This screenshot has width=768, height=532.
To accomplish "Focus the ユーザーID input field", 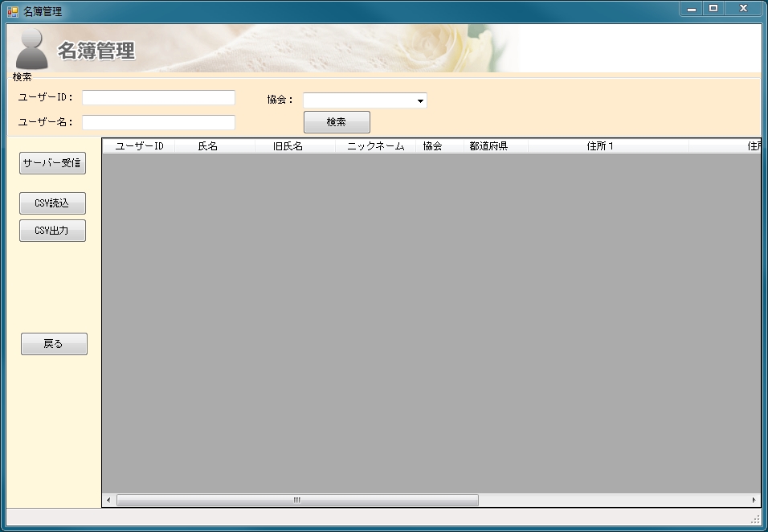I will point(158,97).
